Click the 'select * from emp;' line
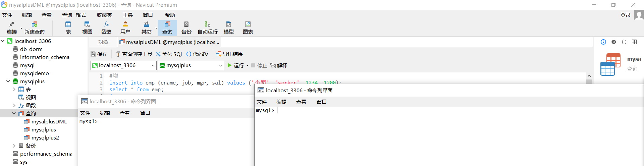The height and width of the screenshot is (166, 644). point(136,90)
